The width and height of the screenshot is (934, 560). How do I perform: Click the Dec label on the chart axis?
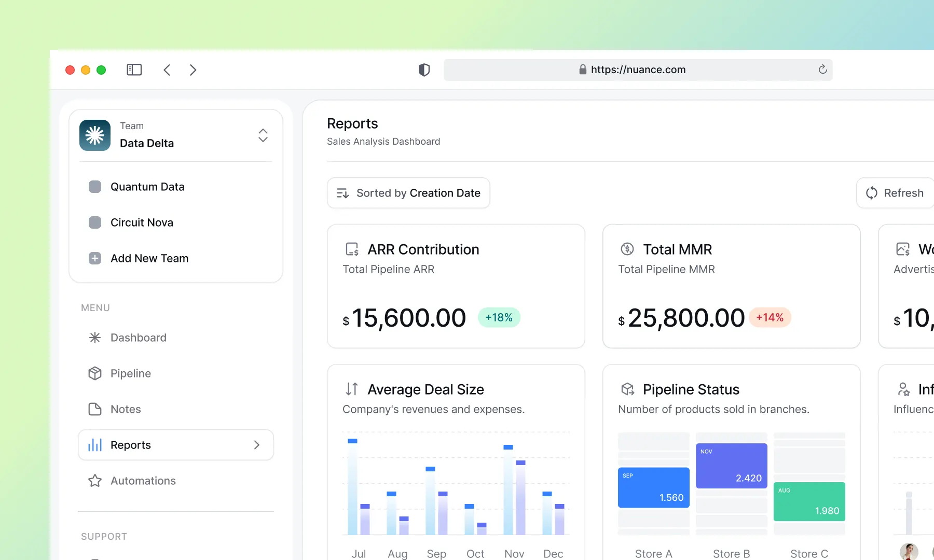coord(553,554)
